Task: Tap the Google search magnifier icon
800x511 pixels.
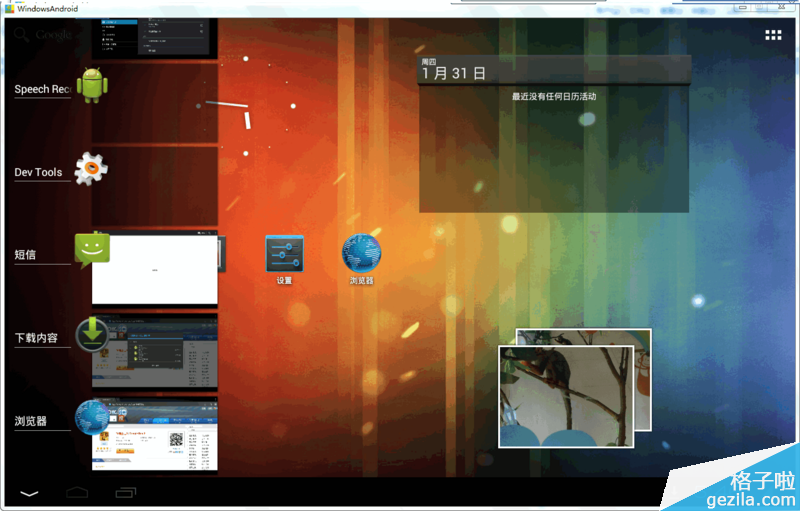Action: (x=21, y=34)
